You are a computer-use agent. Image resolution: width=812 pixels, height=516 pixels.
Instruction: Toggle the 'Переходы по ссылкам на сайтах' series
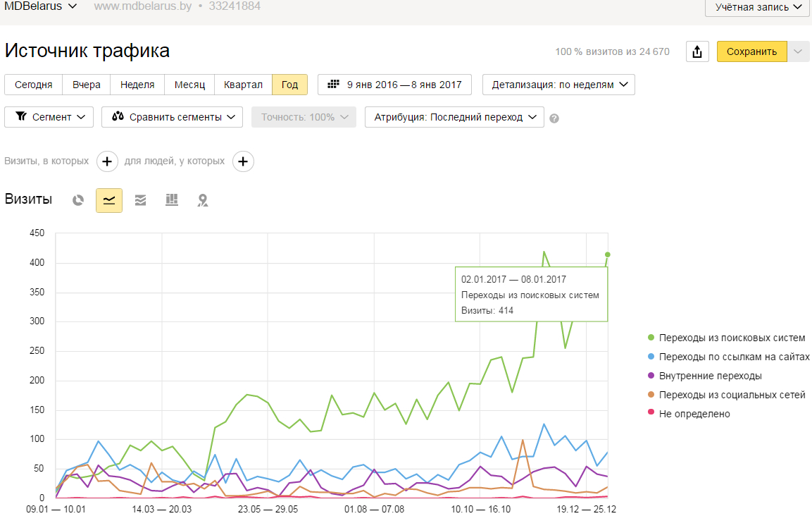734,357
